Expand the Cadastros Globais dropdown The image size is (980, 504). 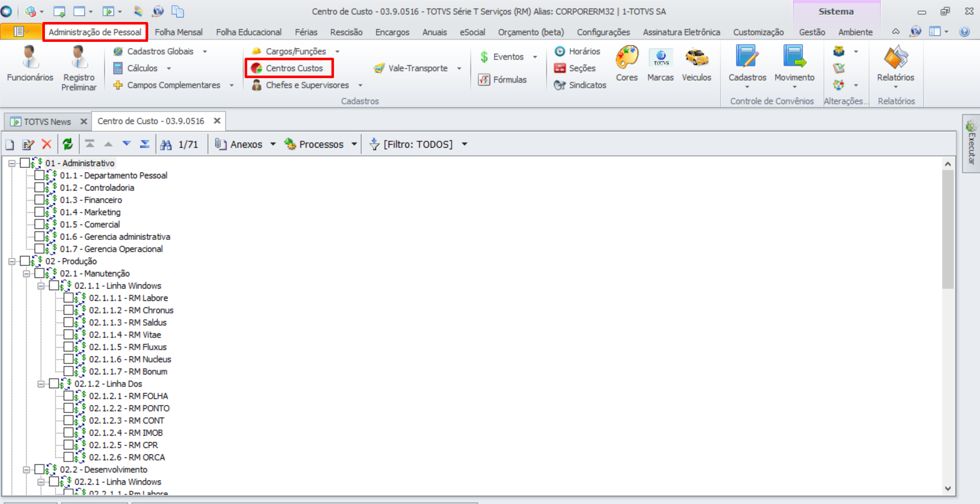(x=205, y=52)
